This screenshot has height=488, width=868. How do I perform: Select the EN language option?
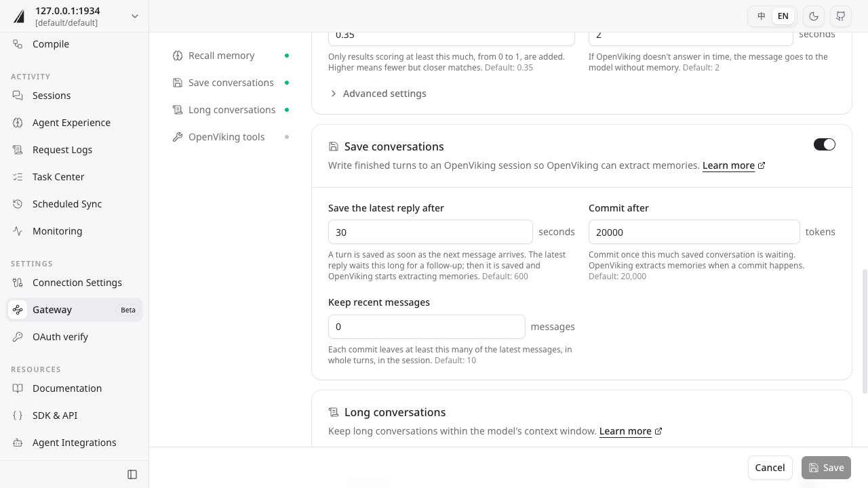(783, 16)
